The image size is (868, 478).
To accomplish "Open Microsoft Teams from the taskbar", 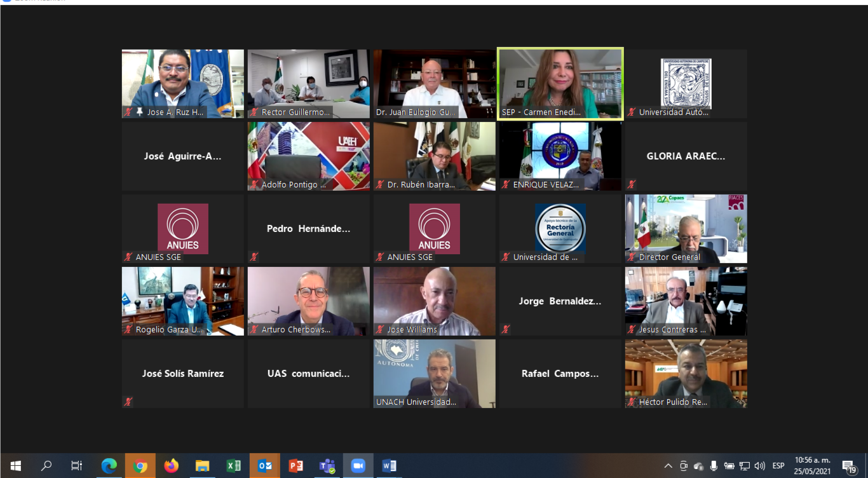I will (327, 466).
